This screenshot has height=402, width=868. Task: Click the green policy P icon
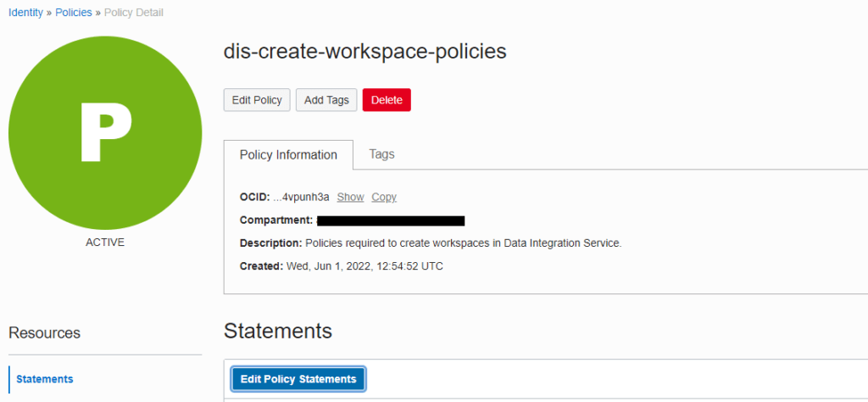[x=105, y=133]
